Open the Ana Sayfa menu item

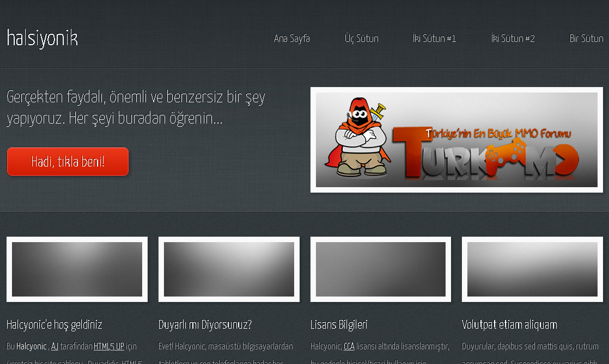291,39
